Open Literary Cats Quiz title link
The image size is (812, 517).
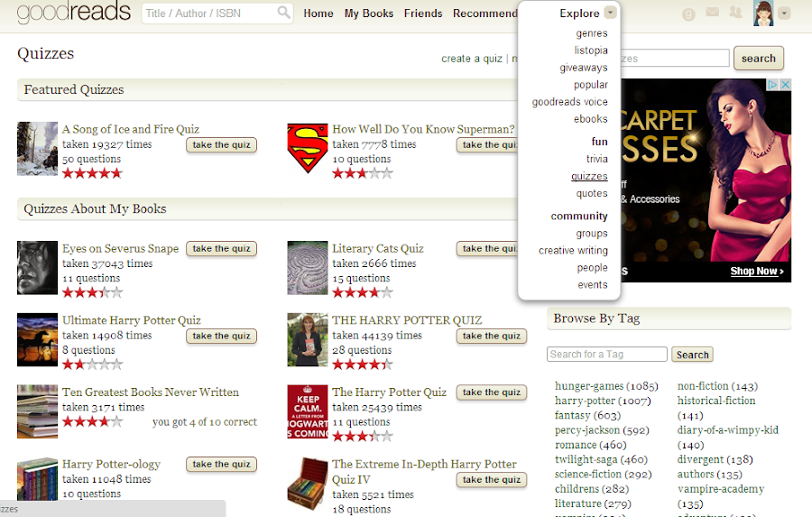(377, 248)
